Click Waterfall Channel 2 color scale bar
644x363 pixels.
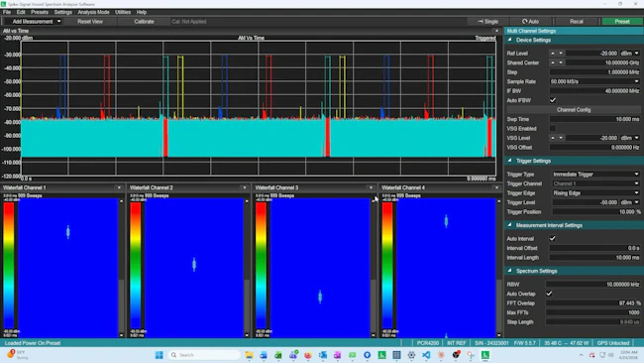pyautogui.click(x=136, y=266)
